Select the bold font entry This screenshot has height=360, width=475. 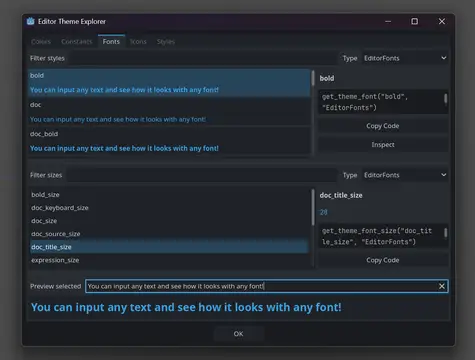point(169,83)
